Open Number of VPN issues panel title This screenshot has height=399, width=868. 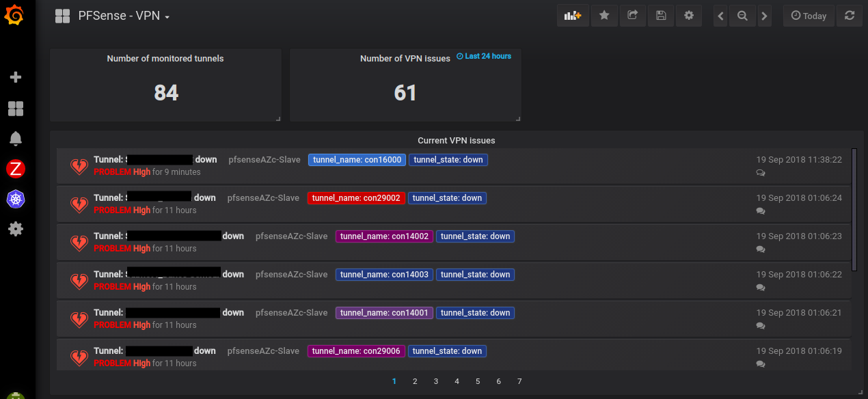405,59
